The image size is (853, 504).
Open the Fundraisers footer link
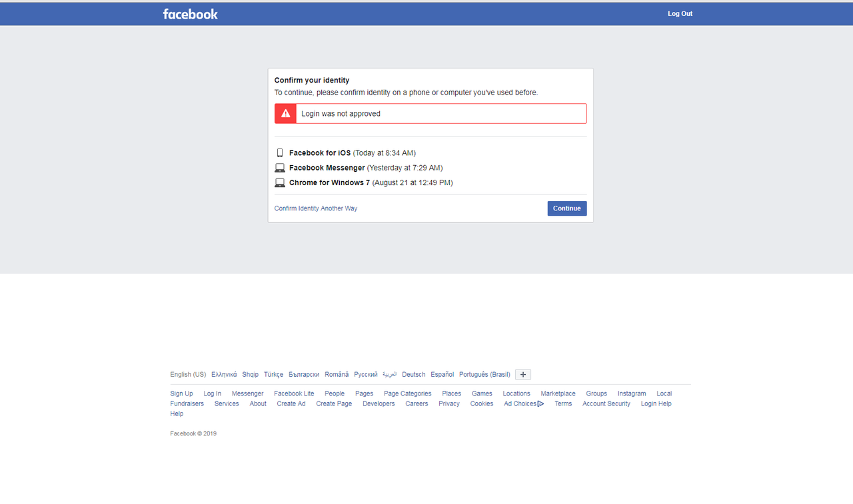[x=187, y=404]
